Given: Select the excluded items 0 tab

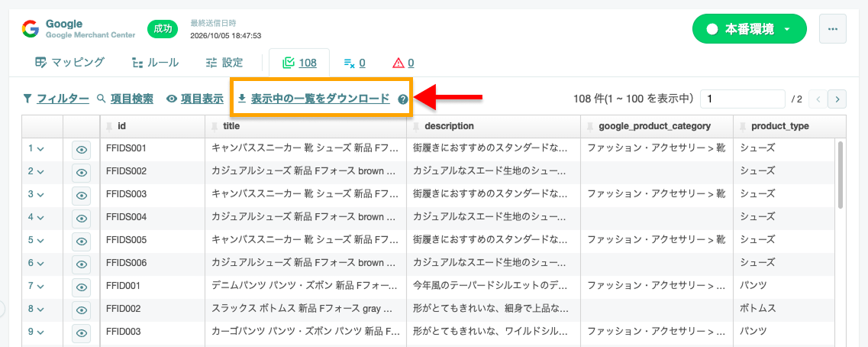Looking at the screenshot, I should pos(354,63).
